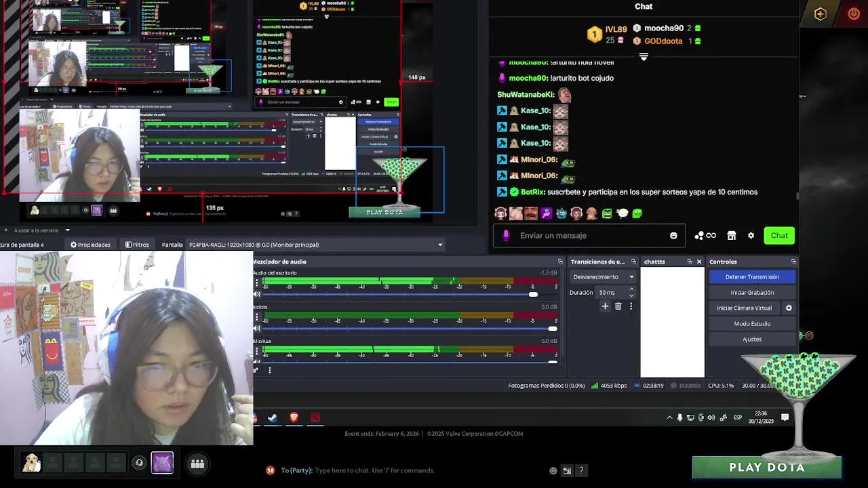Open virtual camera settings gear
Viewport: 868px width, 488px height.
[x=788, y=308]
